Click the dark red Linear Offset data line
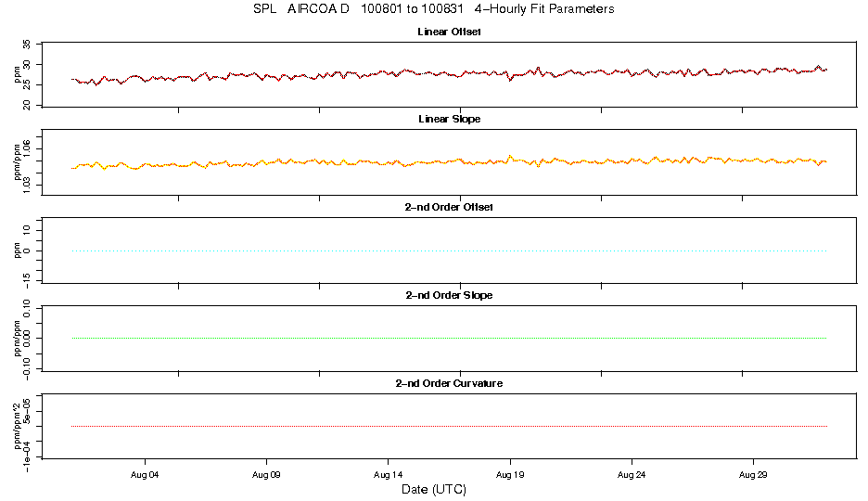868x501 pixels. click(x=449, y=73)
